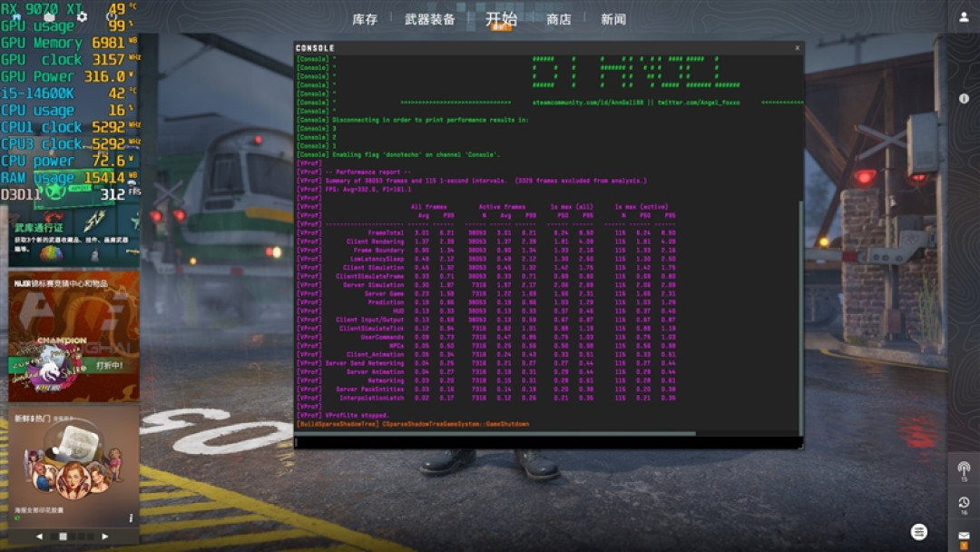This screenshot has width=980, height=552.
Task: Click the Server Simulation row
Action: click(487, 284)
